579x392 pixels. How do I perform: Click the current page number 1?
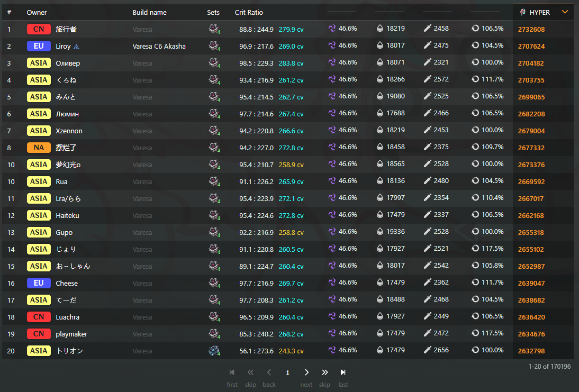tap(287, 372)
